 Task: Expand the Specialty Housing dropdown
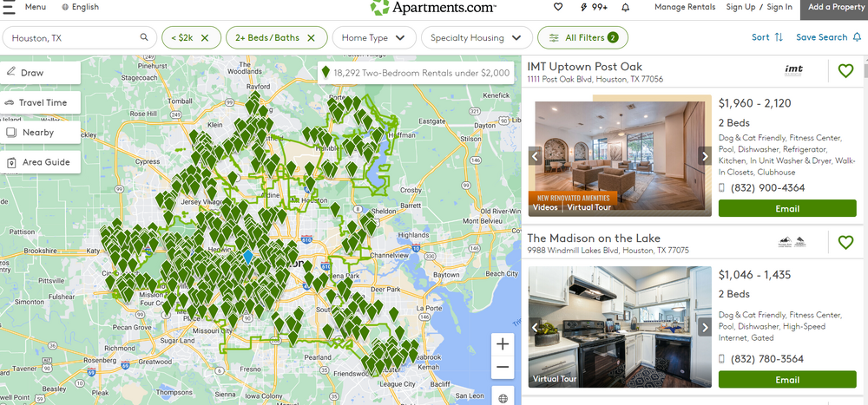tap(476, 38)
